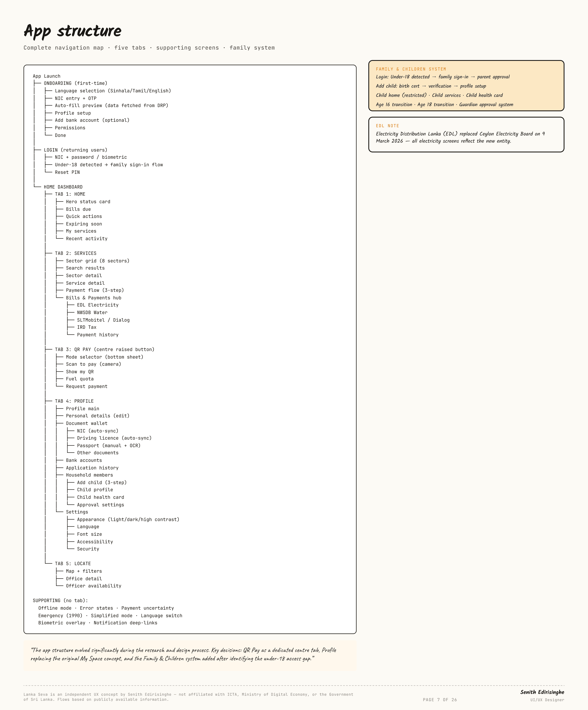Select 'Driving licence (auto-sync)' row
588x710 pixels.
[x=114, y=438]
